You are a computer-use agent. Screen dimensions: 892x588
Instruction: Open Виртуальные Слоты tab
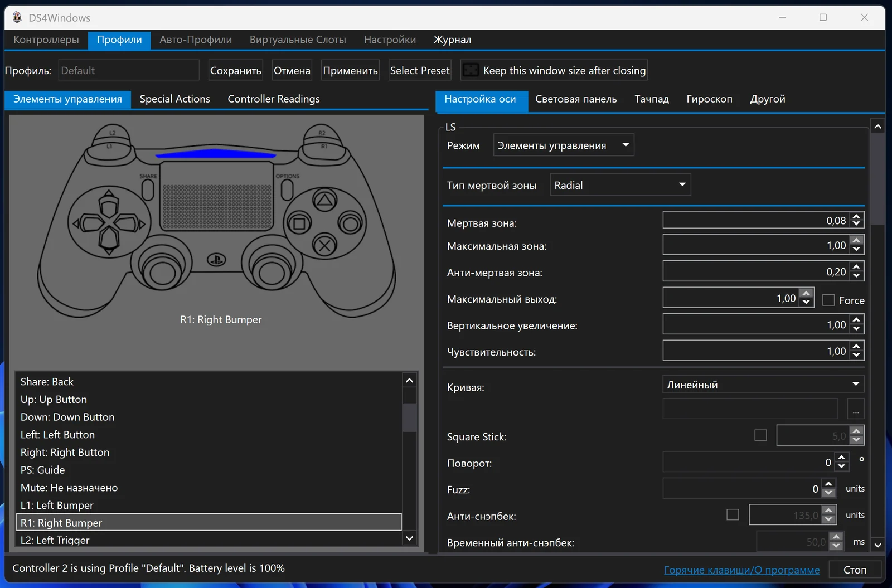pyautogui.click(x=298, y=40)
